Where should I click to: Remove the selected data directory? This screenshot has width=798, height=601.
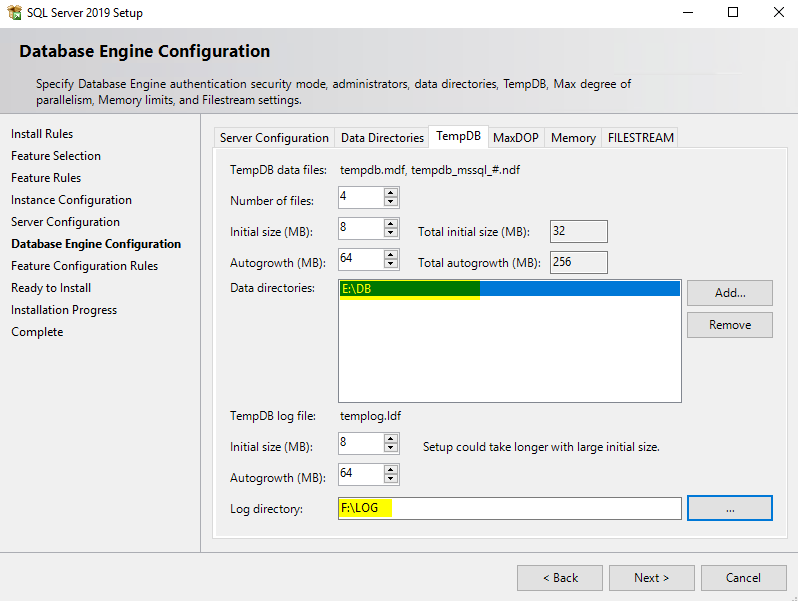pyautogui.click(x=729, y=325)
